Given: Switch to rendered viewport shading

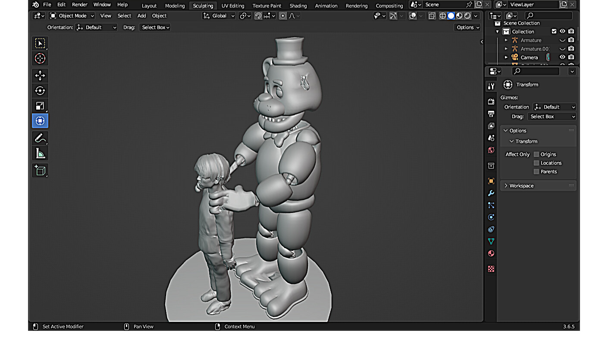Looking at the screenshot, I should pyautogui.click(x=467, y=16).
